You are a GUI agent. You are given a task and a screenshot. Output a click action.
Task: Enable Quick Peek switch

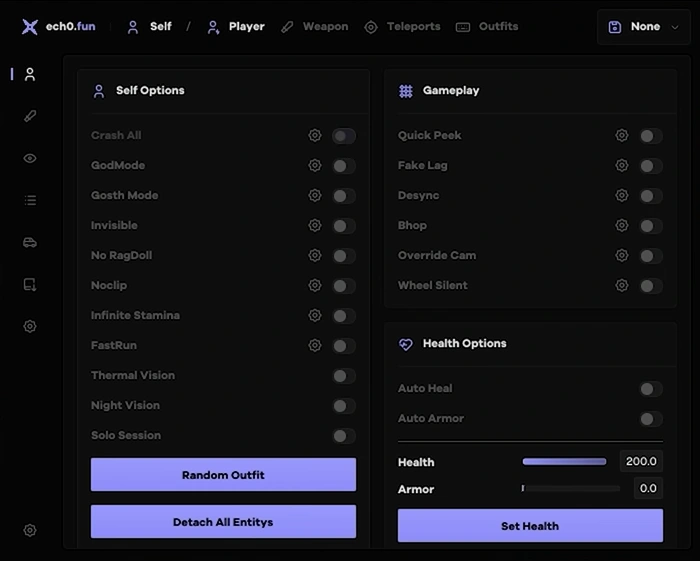click(651, 136)
